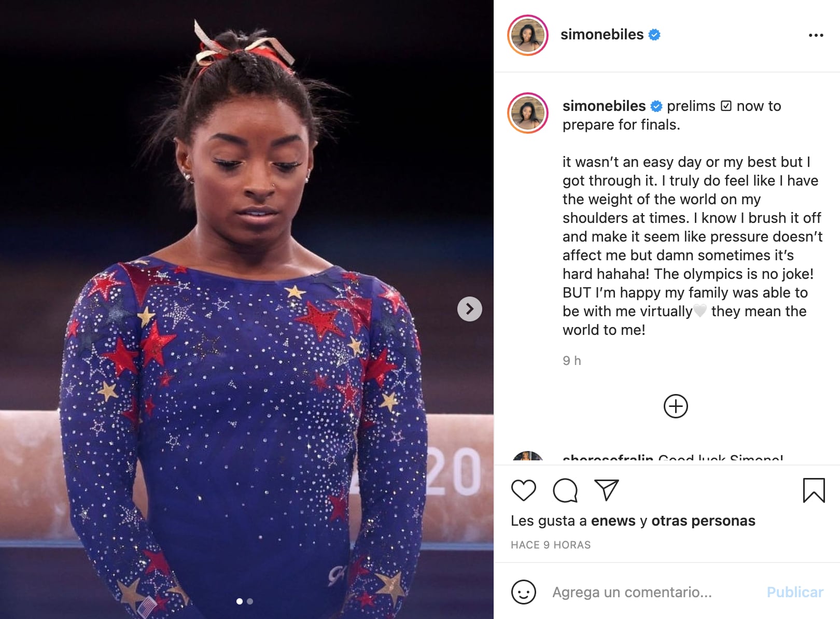840x619 pixels.
Task: Open emoji picker smiley icon
Action: coord(523,592)
